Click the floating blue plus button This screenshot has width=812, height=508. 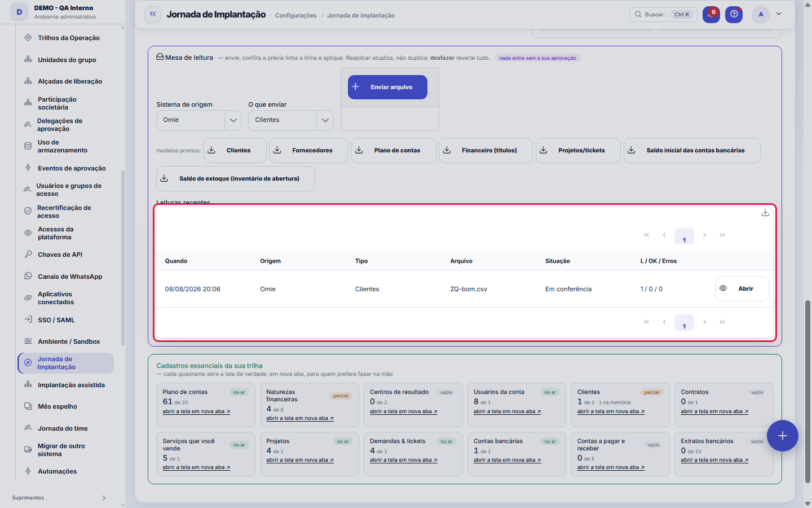click(x=783, y=436)
